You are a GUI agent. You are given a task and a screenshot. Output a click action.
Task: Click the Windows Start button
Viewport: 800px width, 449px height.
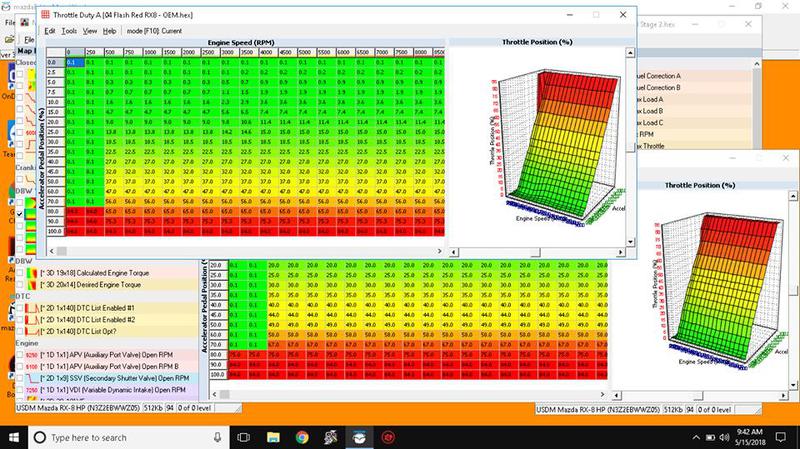14,437
